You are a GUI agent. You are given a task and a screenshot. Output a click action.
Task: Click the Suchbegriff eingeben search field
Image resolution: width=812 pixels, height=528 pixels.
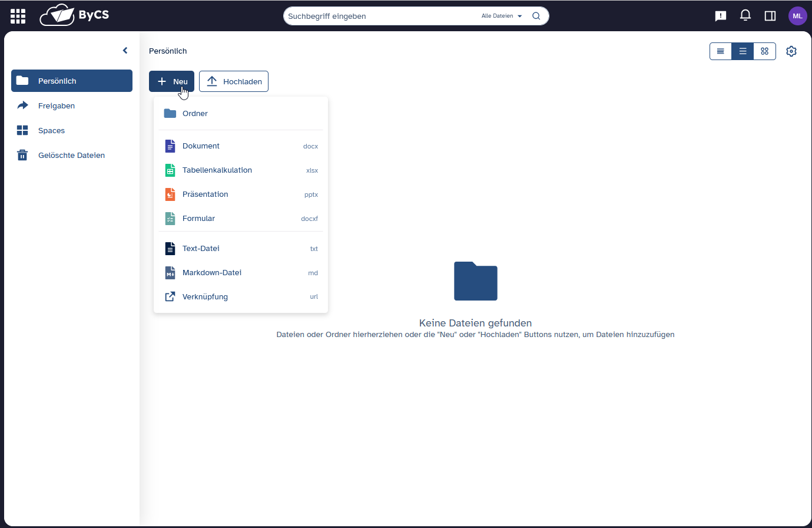point(377,16)
